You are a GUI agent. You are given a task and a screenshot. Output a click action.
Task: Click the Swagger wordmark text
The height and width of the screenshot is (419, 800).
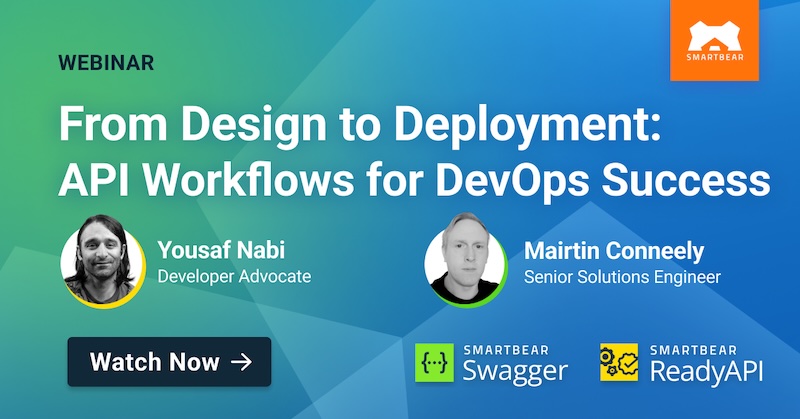(515, 372)
